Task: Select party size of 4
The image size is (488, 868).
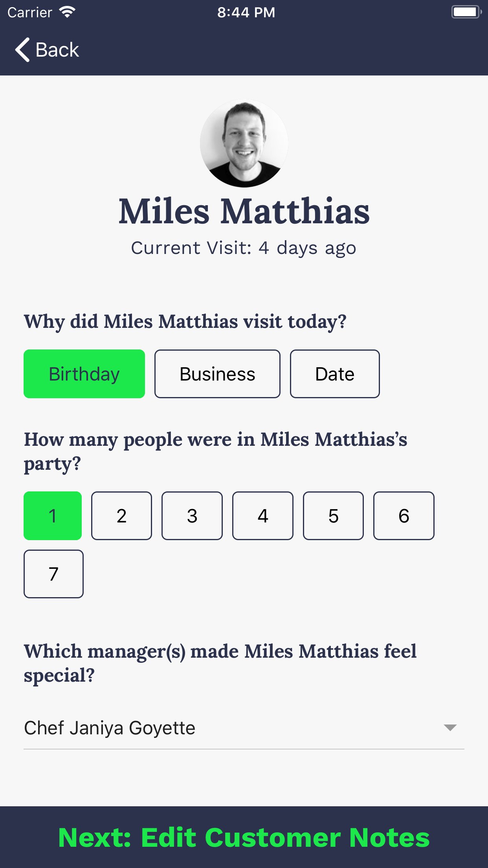Action: (262, 515)
